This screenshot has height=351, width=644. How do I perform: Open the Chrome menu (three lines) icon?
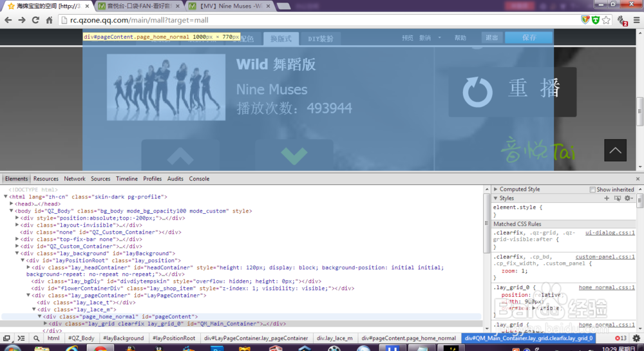(637, 20)
